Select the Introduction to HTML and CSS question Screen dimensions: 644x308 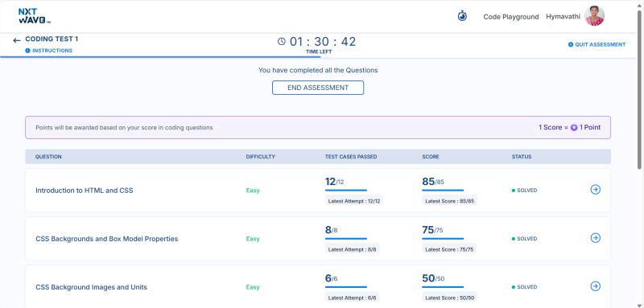(85, 191)
